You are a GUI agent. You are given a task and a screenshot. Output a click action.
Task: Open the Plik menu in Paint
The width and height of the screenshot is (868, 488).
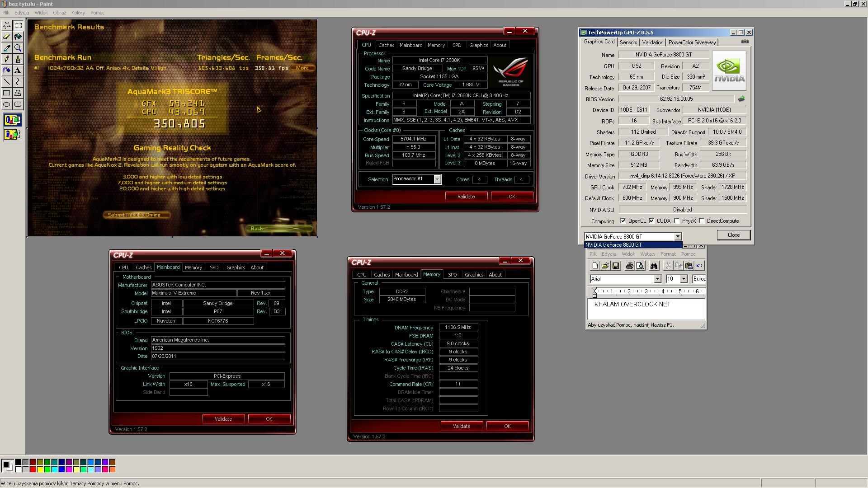point(6,13)
